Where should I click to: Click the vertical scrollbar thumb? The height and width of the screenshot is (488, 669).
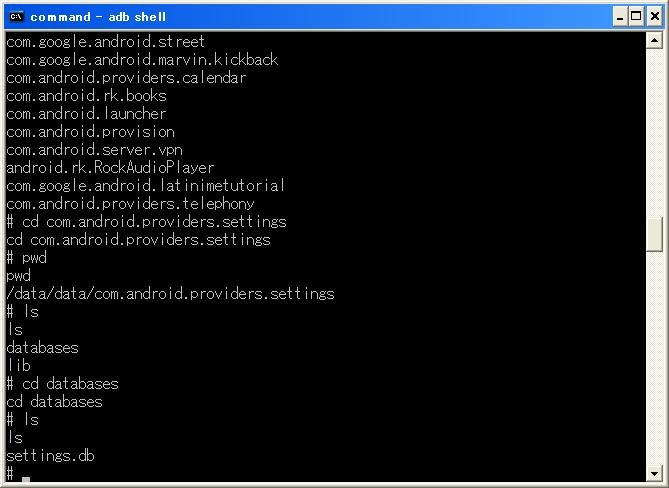[x=654, y=235]
